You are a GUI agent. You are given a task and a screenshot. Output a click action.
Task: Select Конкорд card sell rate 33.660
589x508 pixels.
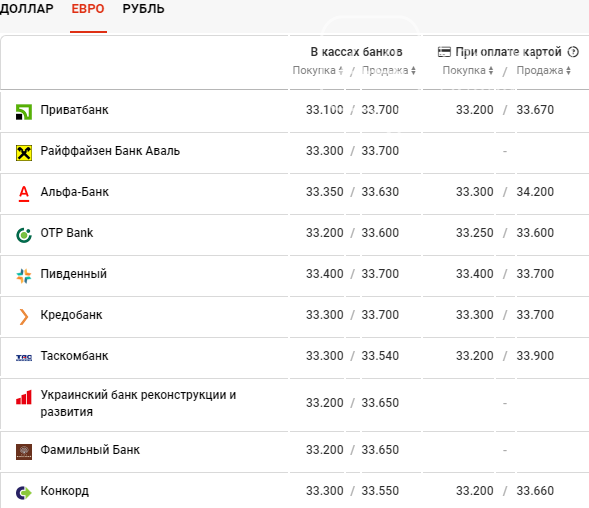pyautogui.click(x=535, y=491)
